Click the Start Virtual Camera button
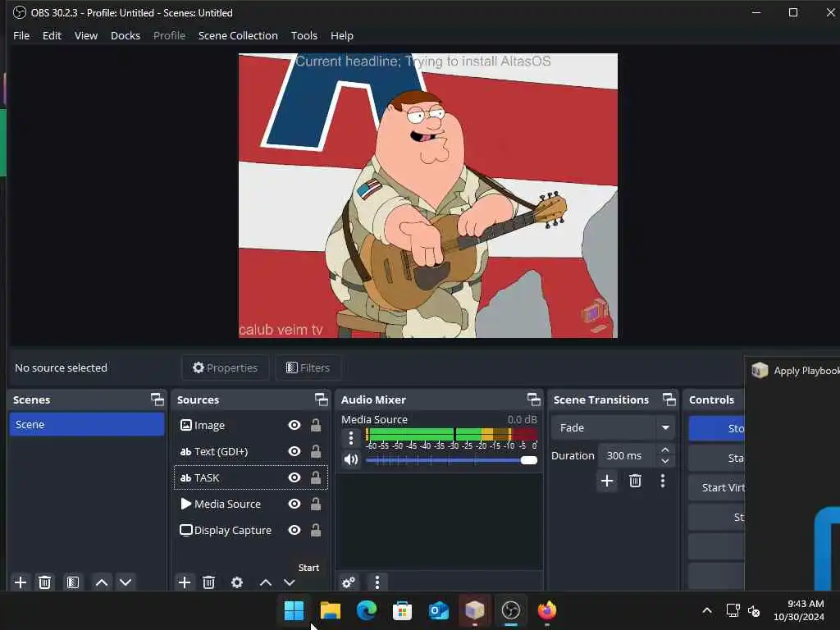Viewport: 840px width, 630px height. [717, 487]
